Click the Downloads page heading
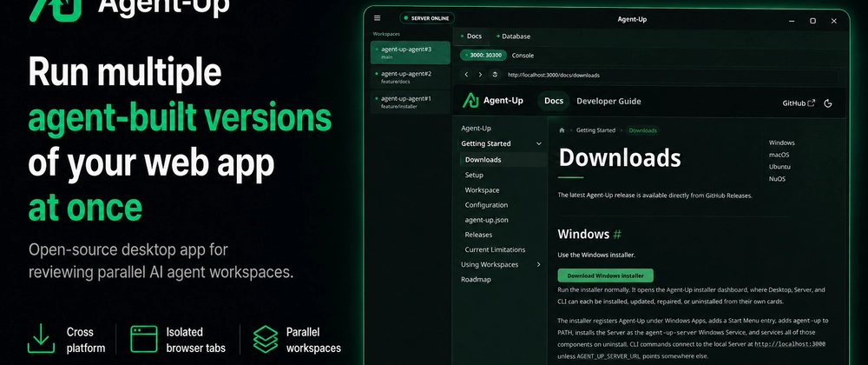Image resolution: width=868 pixels, height=365 pixels. pos(620,158)
